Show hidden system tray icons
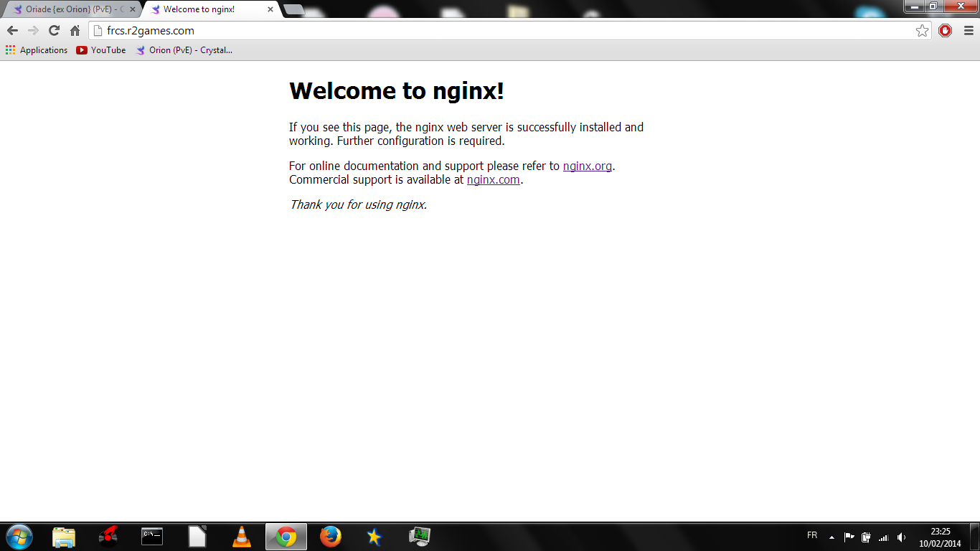Screen dimensions: 980x551 [x=831, y=537]
